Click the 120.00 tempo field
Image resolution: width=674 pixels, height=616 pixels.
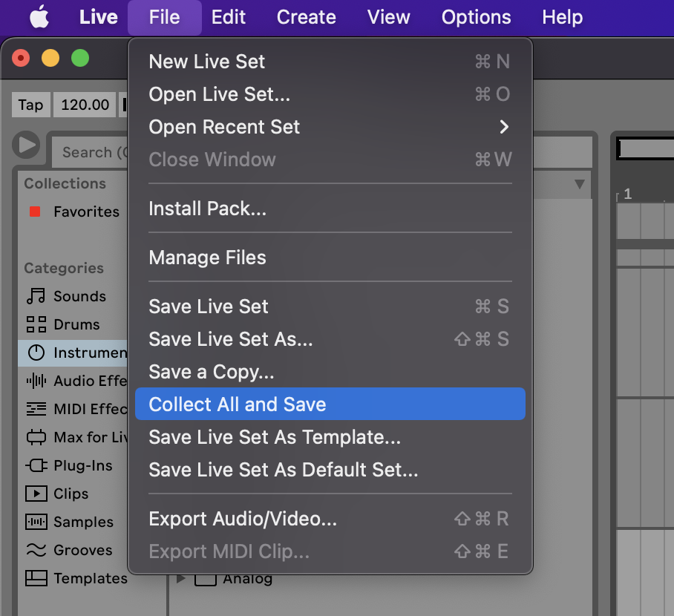[x=85, y=105]
